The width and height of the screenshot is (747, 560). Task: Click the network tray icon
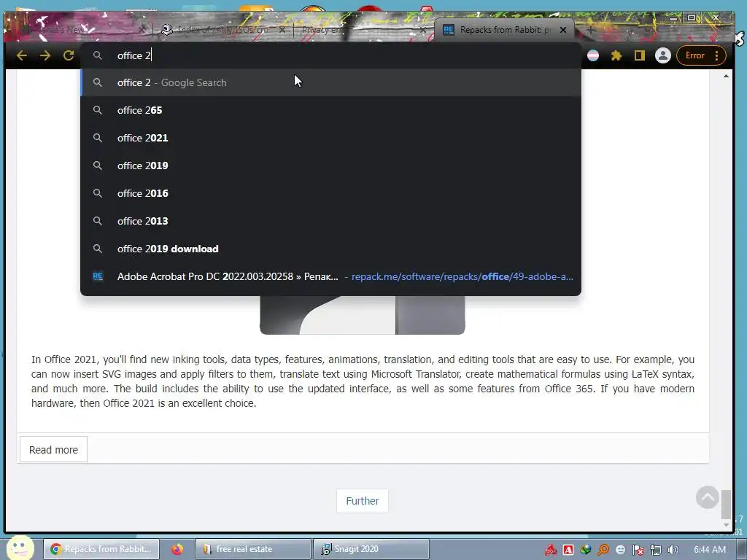pyautogui.click(x=656, y=550)
